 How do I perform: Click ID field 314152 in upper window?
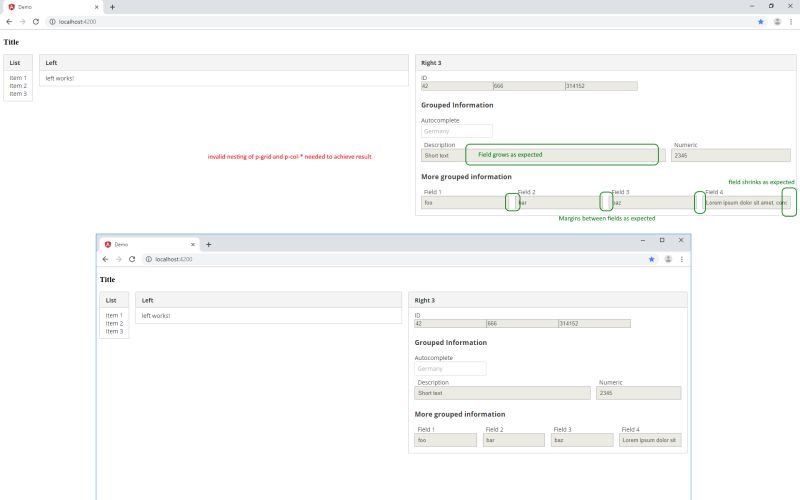tap(601, 86)
